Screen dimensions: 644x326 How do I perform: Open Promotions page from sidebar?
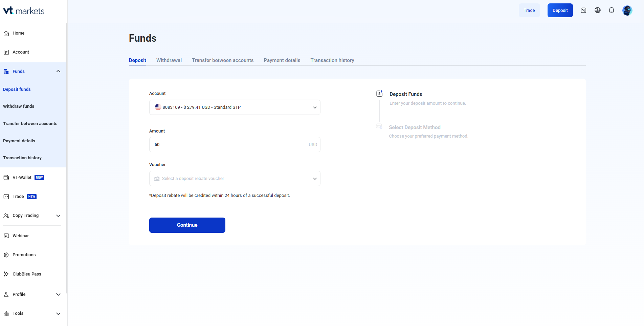point(24,255)
